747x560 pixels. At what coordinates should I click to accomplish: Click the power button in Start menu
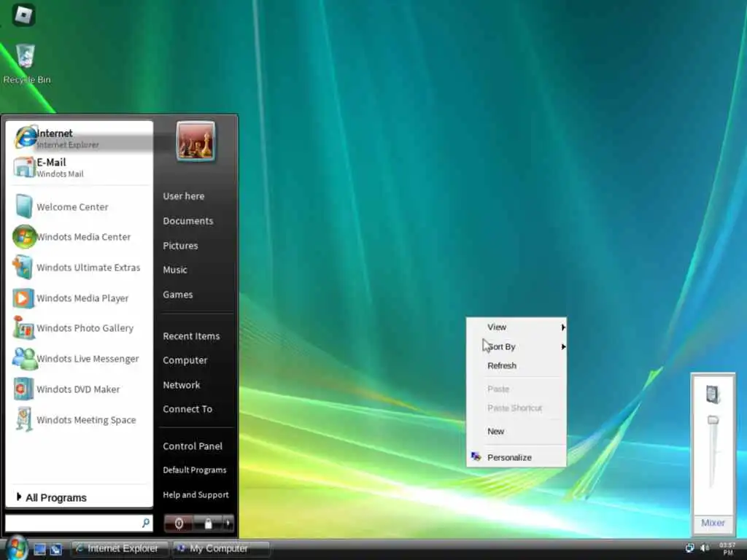pyautogui.click(x=179, y=524)
